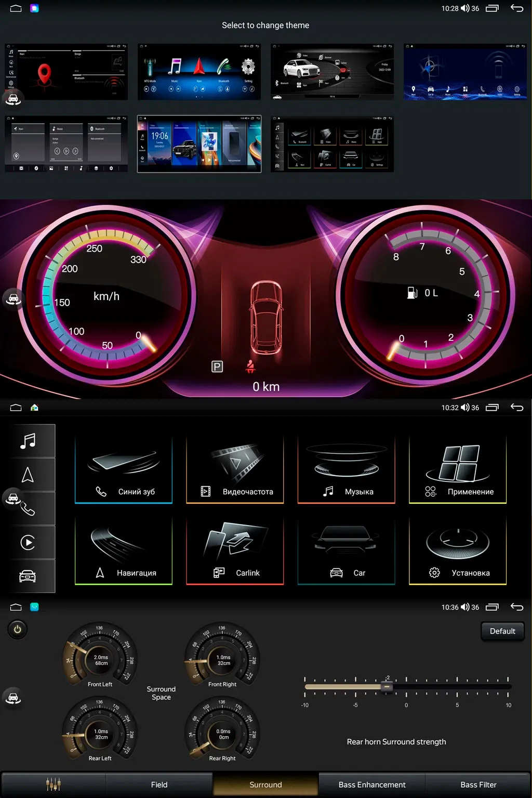Open the Видеочастота video tile
The width and height of the screenshot is (532, 798).
pyautogui.click(x=235, y=470)
